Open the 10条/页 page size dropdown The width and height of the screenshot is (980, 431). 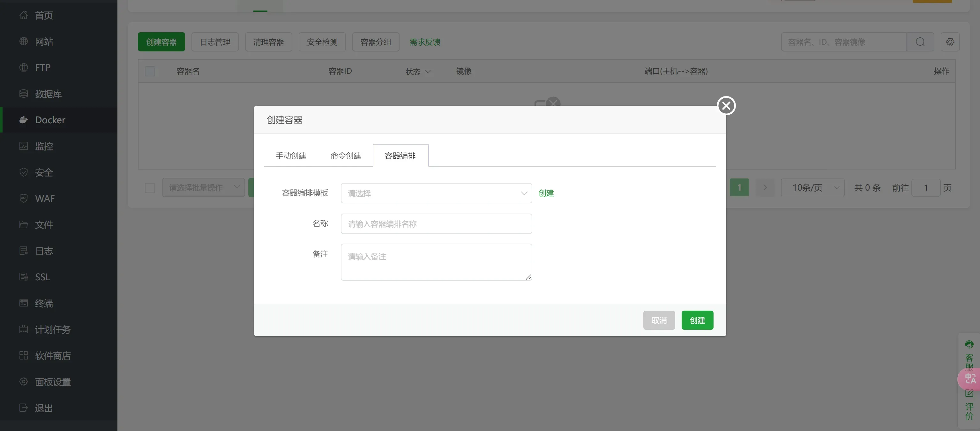(x=812, y=188)
